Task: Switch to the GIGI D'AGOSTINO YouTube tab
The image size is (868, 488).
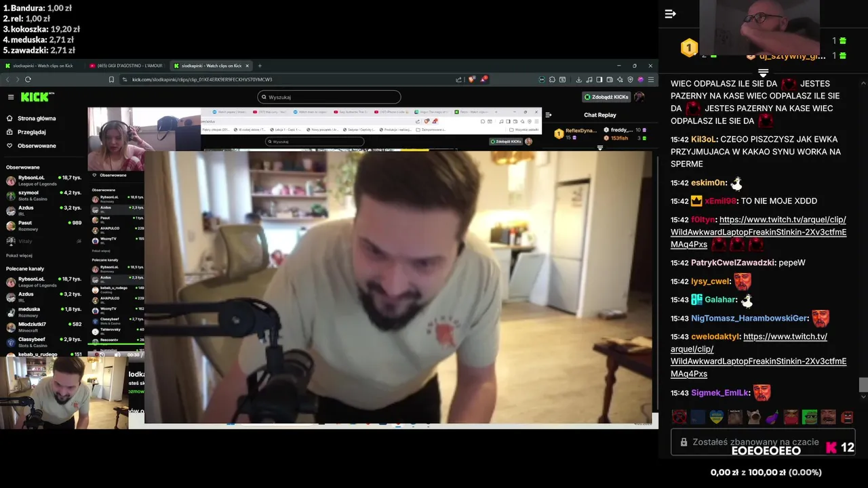Action: coord(125,66)
